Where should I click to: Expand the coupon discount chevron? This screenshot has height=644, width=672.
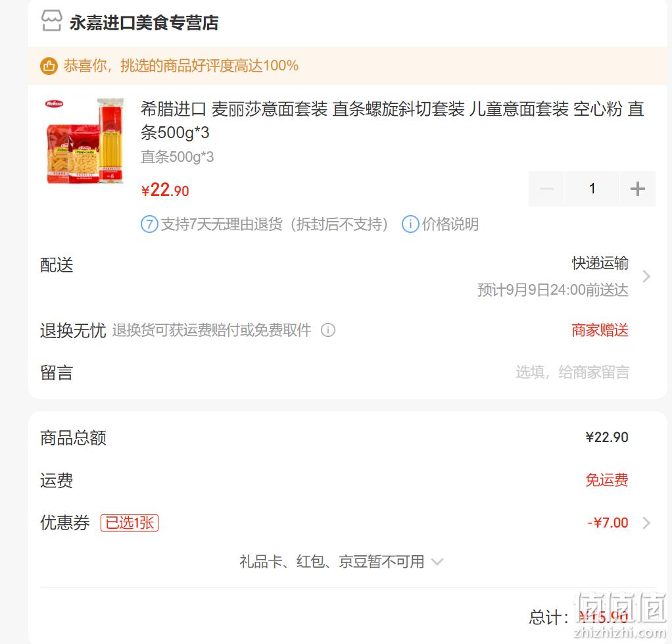tap(647, 523)
